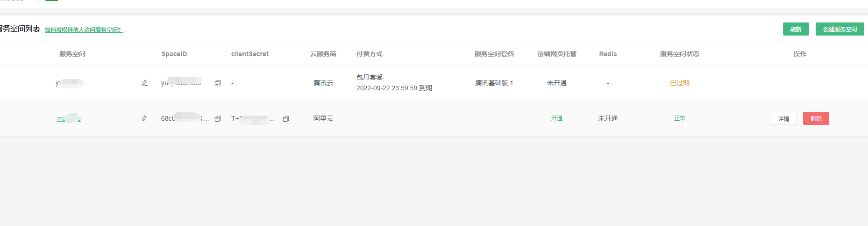The height and width of the screenshot is (226, 868).
Task: Select the 操作 column header
Action: pos(800,54)
